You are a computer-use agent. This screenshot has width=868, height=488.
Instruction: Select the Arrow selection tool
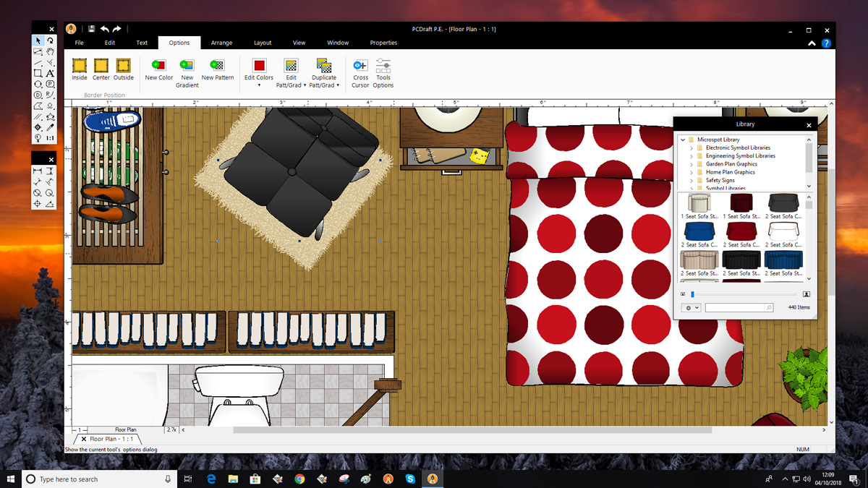[x=37, y=41]
